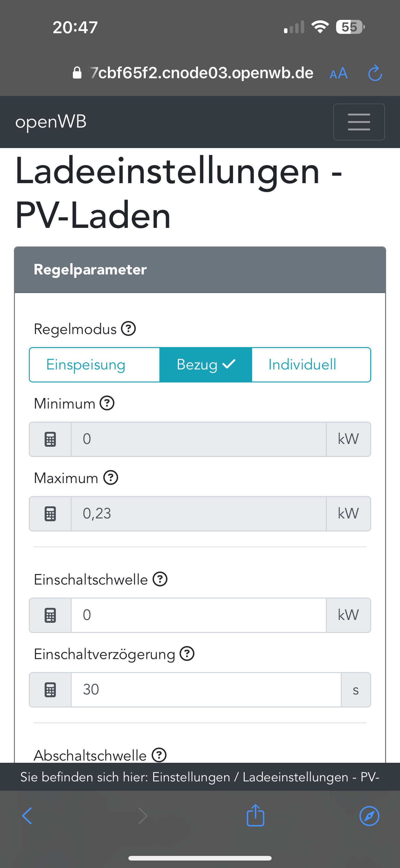The image size is (400, 868).
Task: Tap the openWB brand link
Action: click(51, 122)
